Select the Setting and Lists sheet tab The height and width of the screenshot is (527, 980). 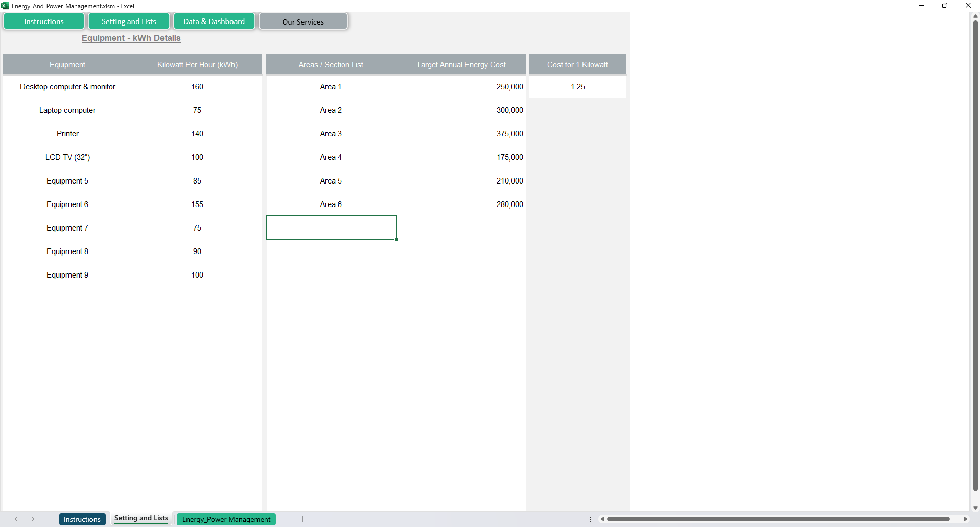point(141,518)
